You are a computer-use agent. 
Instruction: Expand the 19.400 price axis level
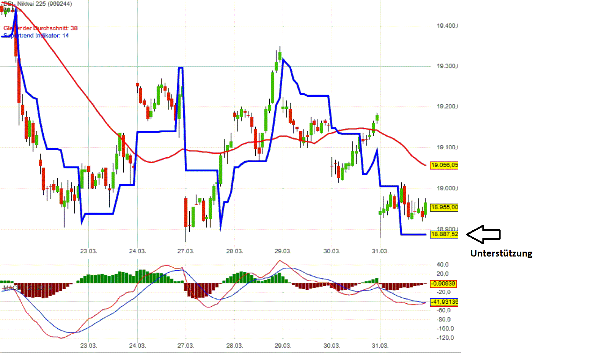(x=446, y=25)
